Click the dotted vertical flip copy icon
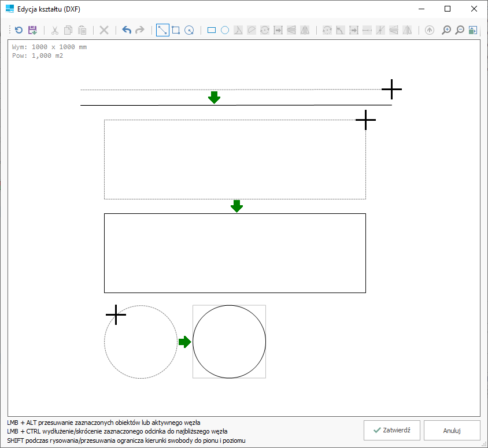The height and width of the screenshot is (448, 488). click(394, 30)
